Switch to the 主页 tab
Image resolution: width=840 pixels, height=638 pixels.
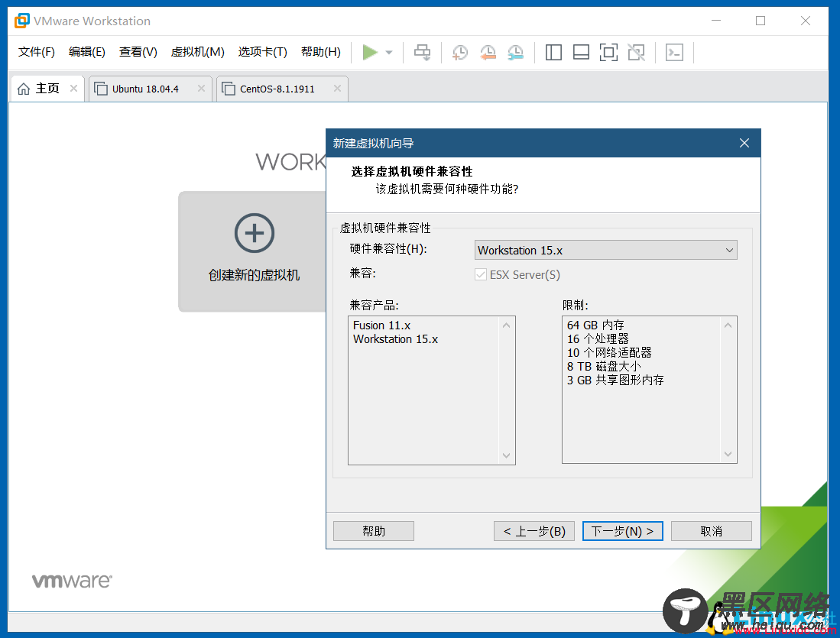47,89
